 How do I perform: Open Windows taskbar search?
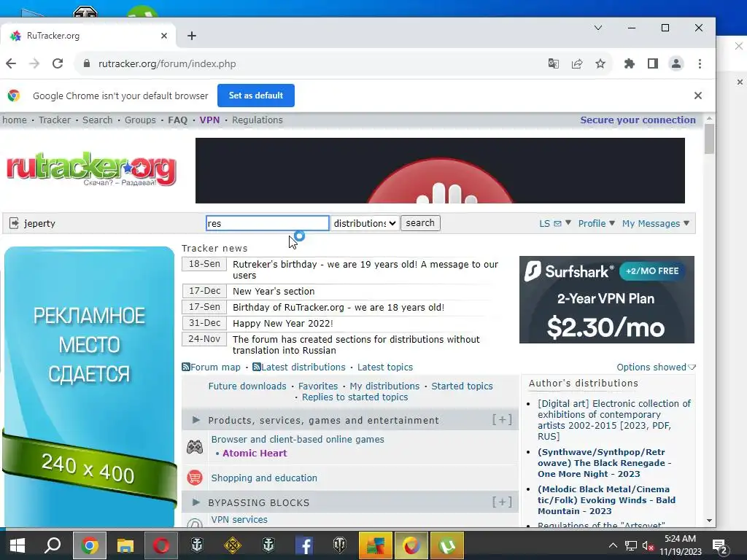click(53, 545)
